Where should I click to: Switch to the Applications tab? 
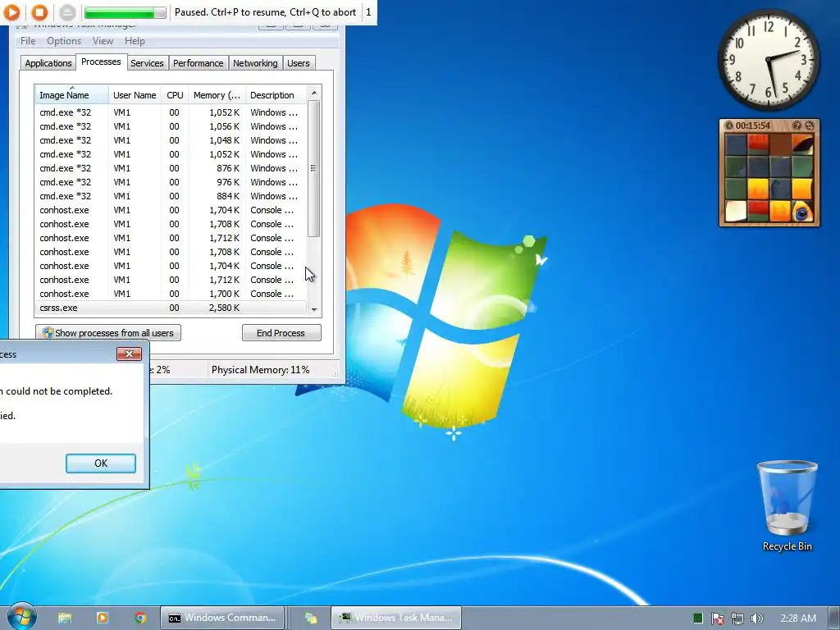[48, 63]
